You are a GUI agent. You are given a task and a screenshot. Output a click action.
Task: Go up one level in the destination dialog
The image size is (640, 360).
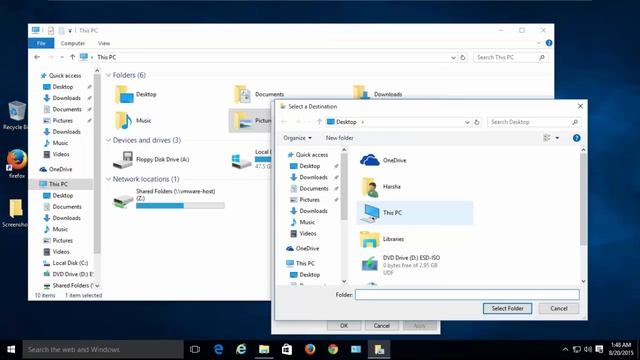(x=319, y=122)
